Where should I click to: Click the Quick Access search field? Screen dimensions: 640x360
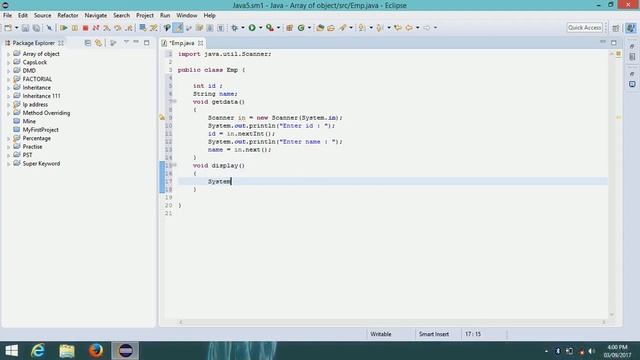584,28
